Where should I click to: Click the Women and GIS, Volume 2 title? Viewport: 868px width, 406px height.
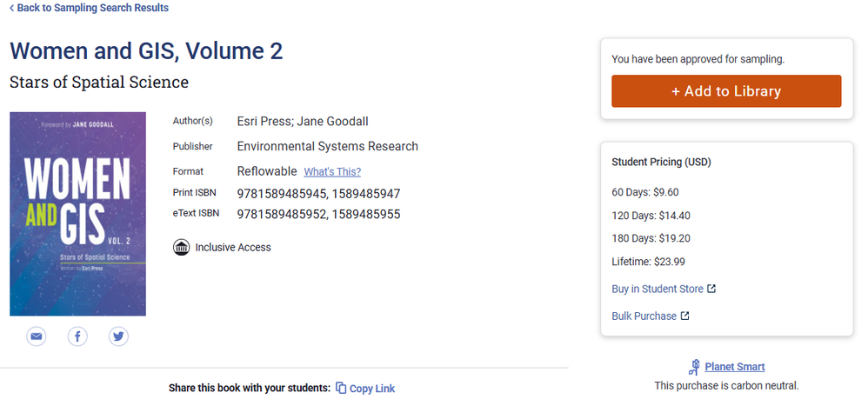[146, 50]
